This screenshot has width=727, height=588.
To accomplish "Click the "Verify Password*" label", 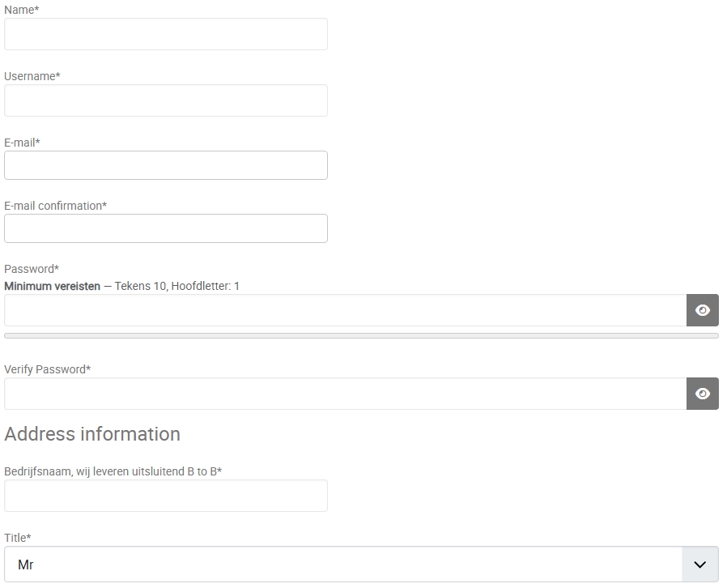I will (48, 369).
